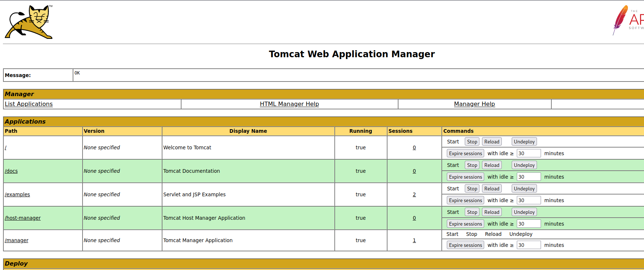Reload the /docs application
644x270 pixels.
[x=492, y=165]
